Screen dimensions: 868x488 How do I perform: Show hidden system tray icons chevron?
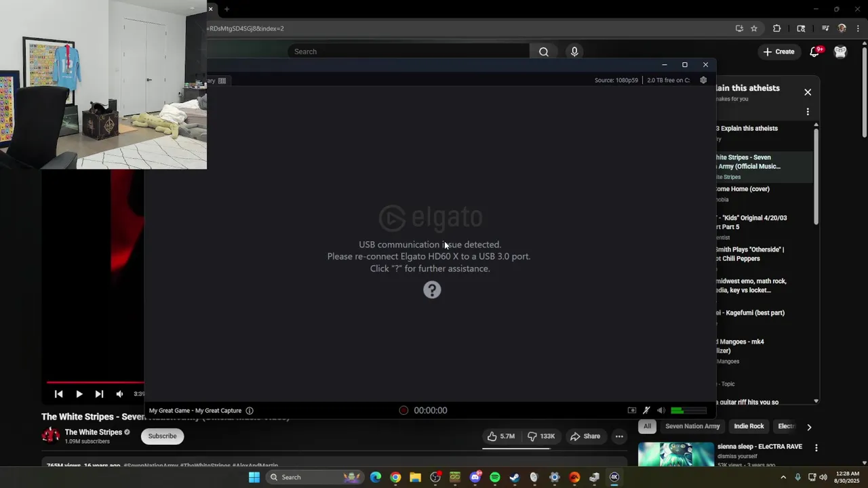[783, 477]
